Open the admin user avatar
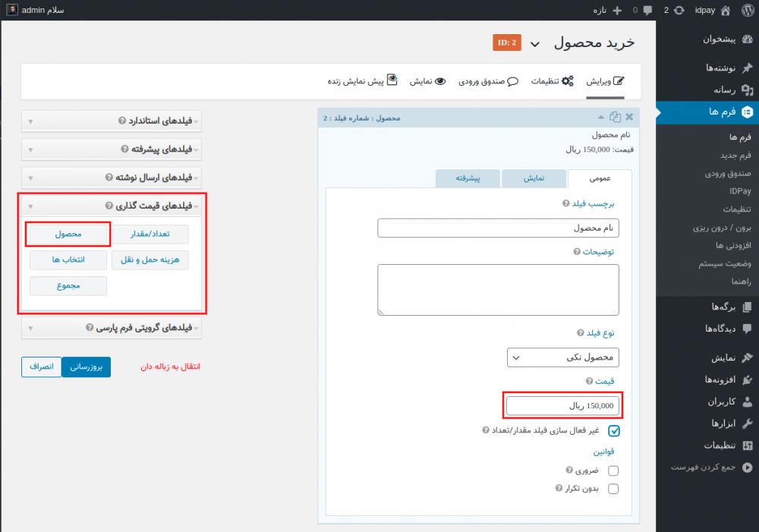The width and height of the screenshot is (759, 532). pyautogui.click(x=12, y=10)
